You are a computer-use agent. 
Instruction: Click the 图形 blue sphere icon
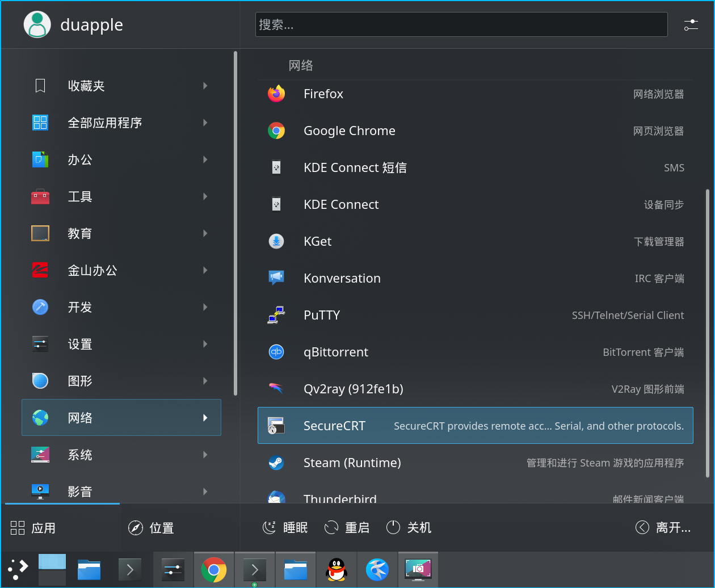[x=40, y=381]
